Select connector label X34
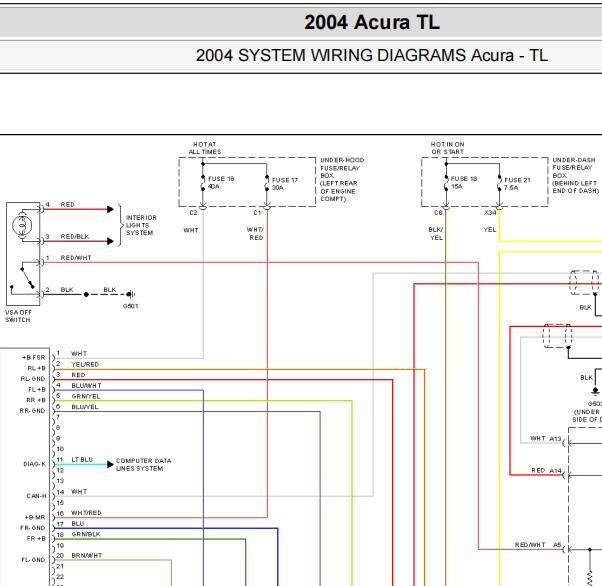The height and width of the screenshot is (586, 602). tap(490, 212)
